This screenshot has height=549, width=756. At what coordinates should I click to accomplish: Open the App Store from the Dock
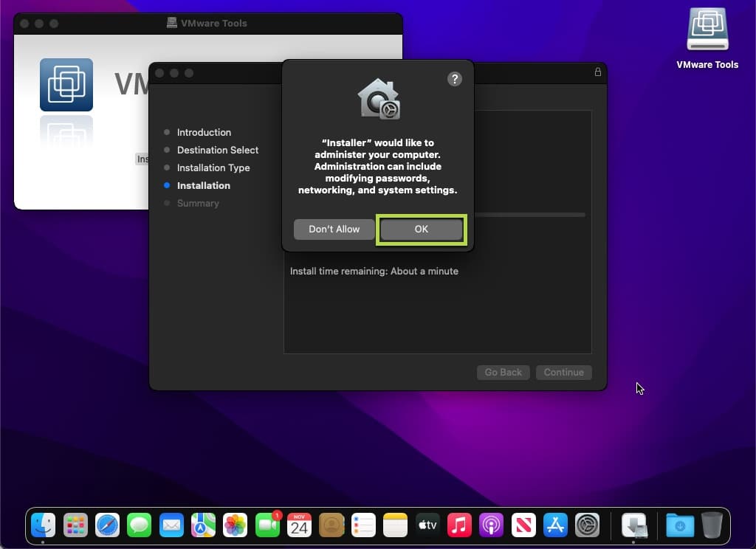(x=555, y=525)
